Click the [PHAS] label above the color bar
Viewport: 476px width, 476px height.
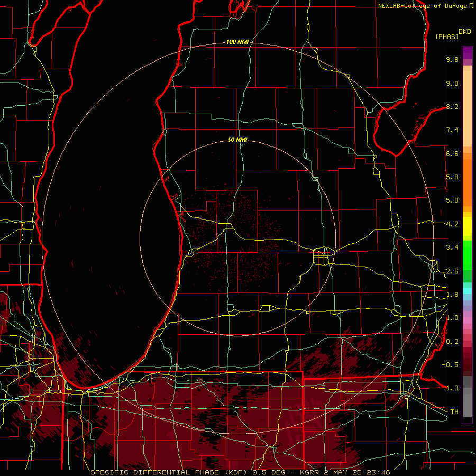tap(447, 36)
